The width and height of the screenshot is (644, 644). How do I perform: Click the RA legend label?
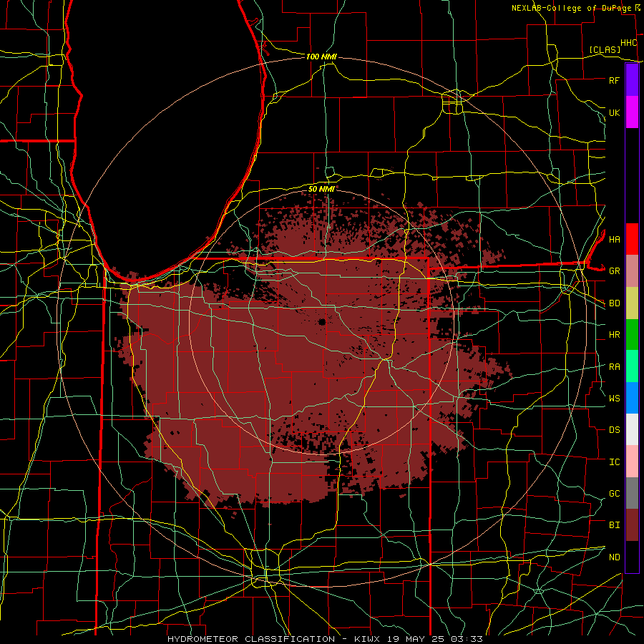(614, 367)
